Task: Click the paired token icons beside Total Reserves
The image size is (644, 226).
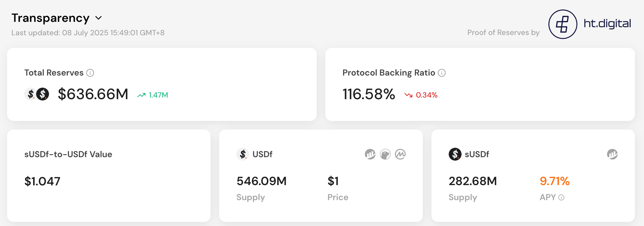Action: click(37, 94)
